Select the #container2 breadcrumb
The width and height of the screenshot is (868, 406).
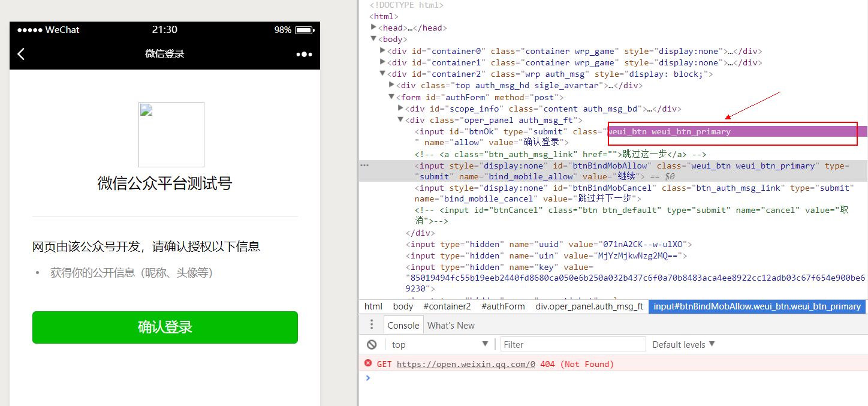click(447, 306)
